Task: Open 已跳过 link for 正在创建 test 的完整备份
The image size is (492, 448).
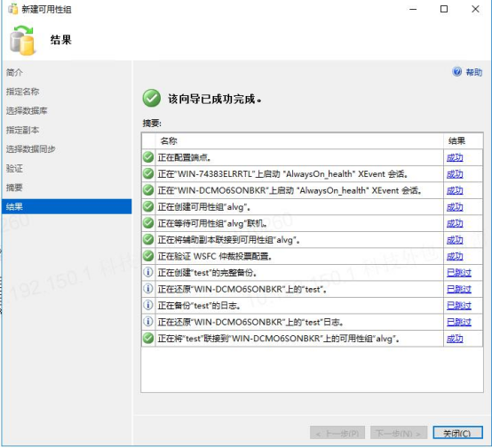Action: [459, 273]
